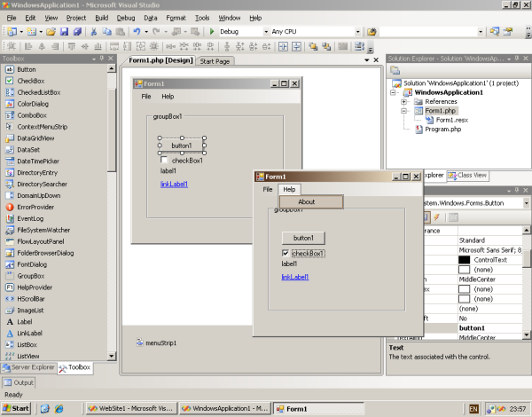Click the Tab Order icon on layout toolbar
This screenshot has width=532, height=417.
[359, 46]
